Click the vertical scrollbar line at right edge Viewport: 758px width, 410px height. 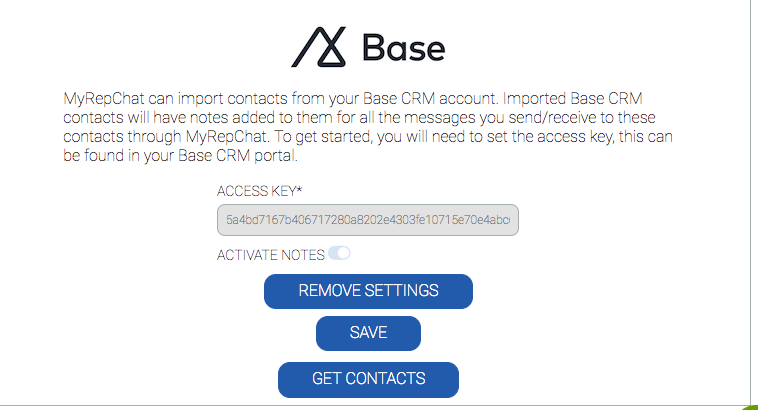click(750, 200)
